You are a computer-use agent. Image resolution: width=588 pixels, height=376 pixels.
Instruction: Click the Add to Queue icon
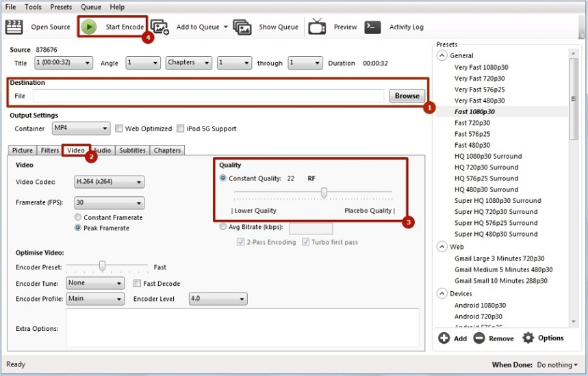(x=159, y=27)
